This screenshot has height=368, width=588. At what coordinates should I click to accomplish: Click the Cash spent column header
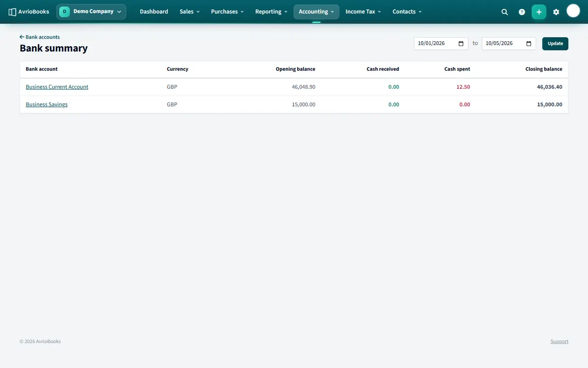click(x=457, y=69)
